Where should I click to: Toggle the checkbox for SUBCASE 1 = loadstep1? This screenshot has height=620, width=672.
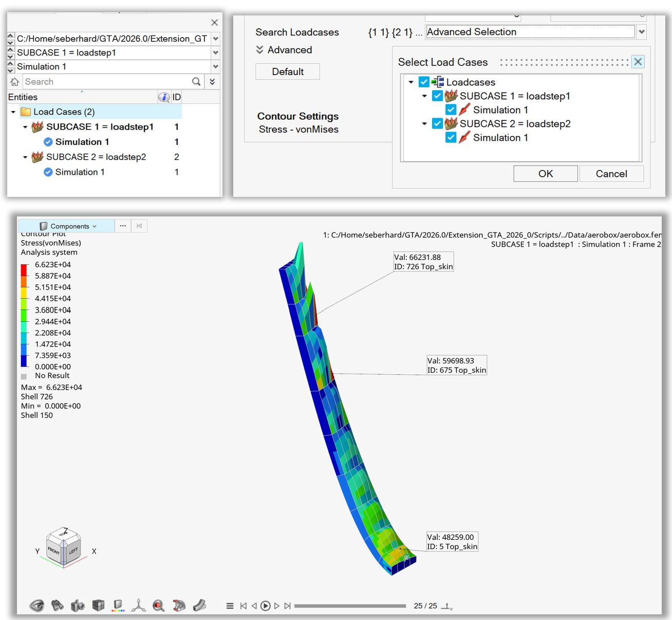[437, 96]
